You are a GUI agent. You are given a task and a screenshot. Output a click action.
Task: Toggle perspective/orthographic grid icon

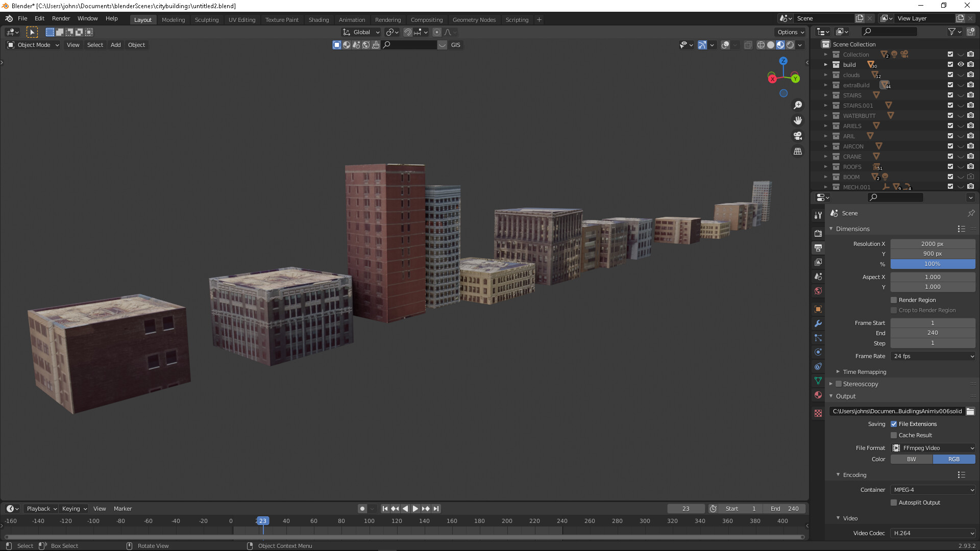pyautogui.click(x=798, y=152)
